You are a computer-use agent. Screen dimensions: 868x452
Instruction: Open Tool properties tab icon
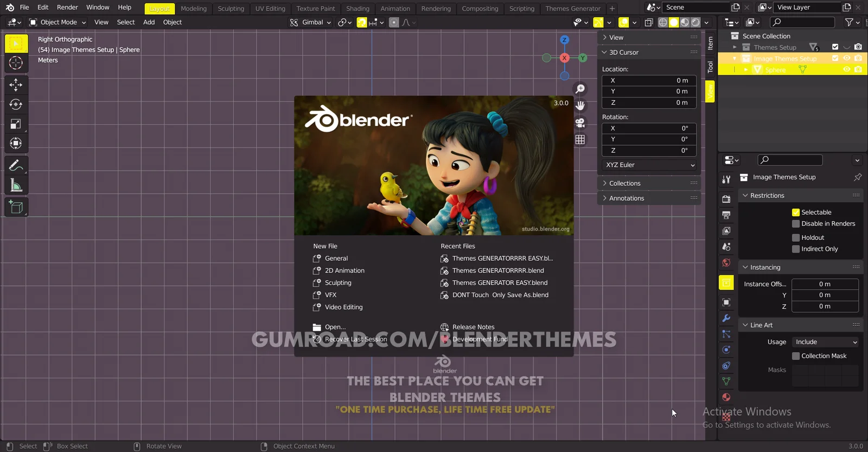(726, 179)
